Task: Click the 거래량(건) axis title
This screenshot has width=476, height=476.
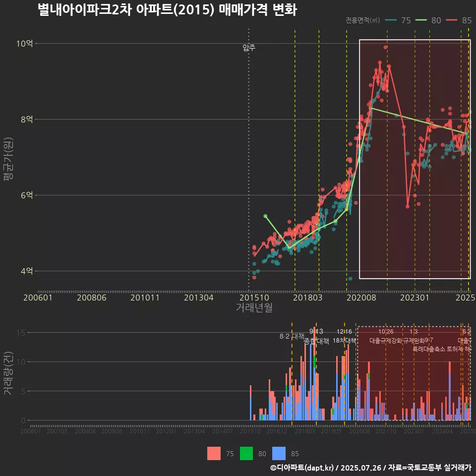Action: pos(8,373)
